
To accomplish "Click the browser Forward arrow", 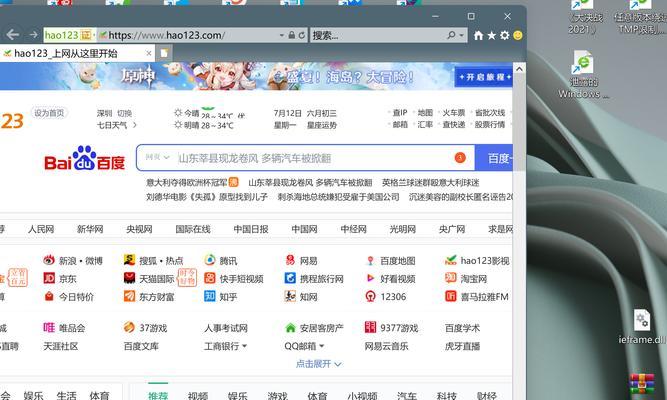I will [x=33, y=35].
